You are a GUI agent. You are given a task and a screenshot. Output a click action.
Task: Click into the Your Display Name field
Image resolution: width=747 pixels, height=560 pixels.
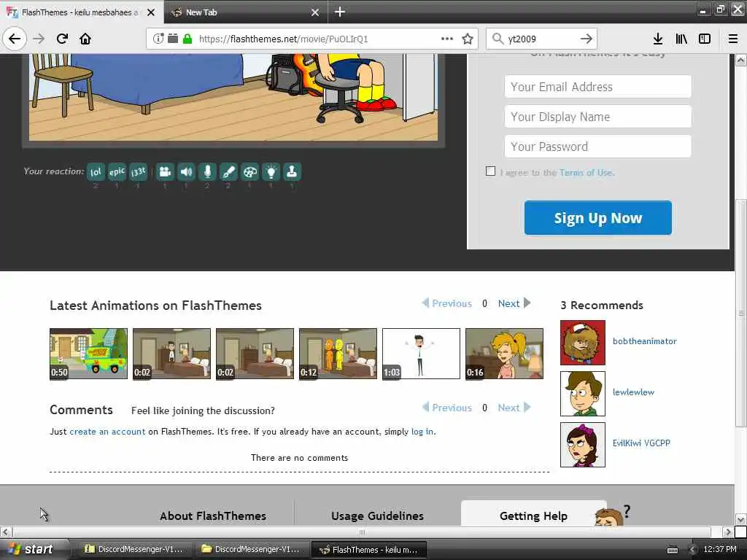click(x=598, y=117)
